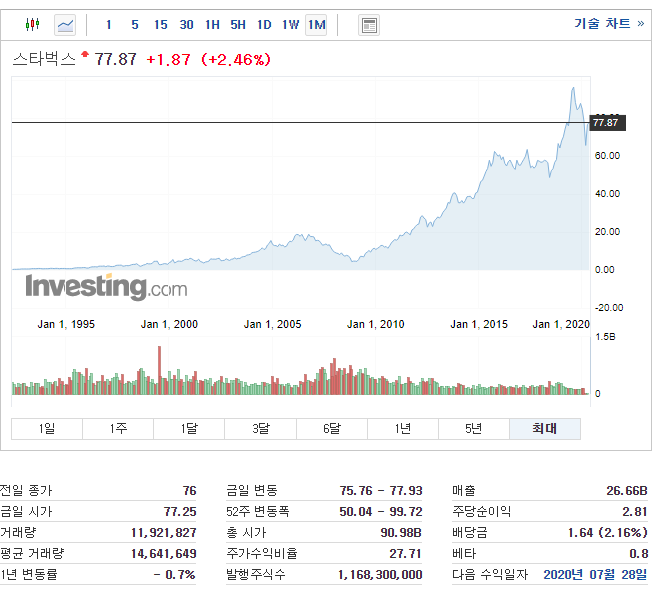Click the 발행주식수 value 1,168,300,000

380,575
